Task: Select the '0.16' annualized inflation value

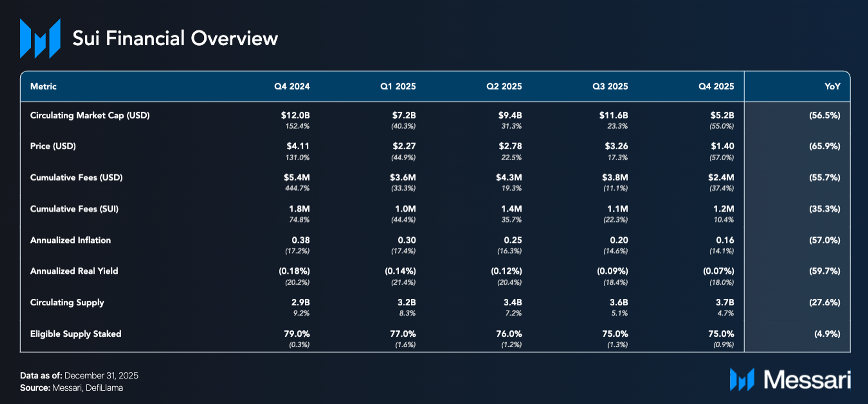Action: [x=725, y=240]
